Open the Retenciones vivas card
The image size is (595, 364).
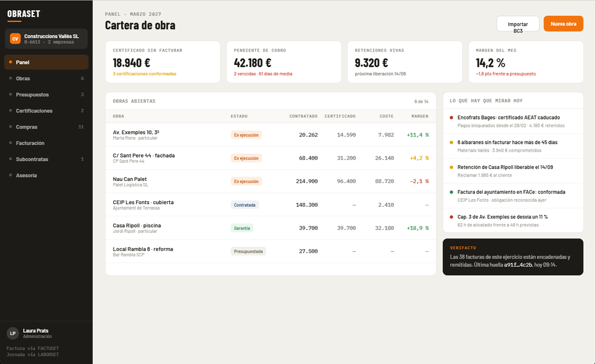tap(405, 62)
